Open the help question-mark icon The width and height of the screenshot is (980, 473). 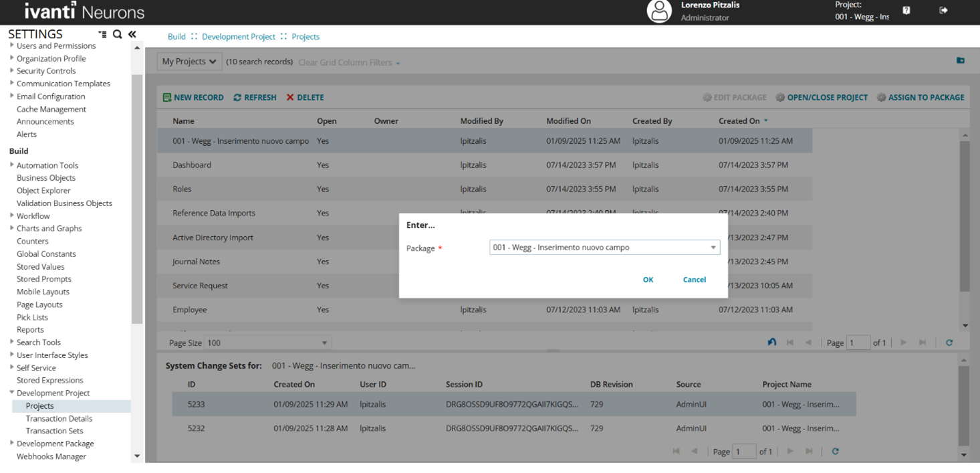pos(906,10)
